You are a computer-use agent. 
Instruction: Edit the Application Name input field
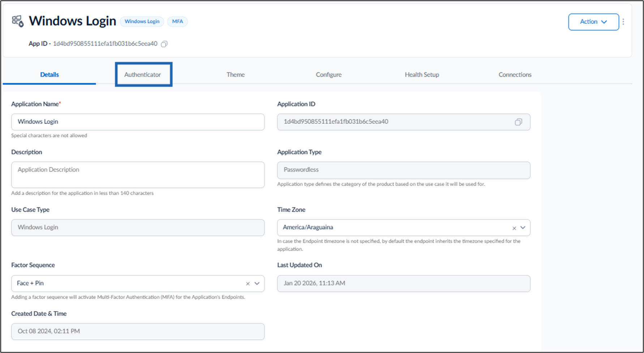pyautogui.click(x=138, y=122)
